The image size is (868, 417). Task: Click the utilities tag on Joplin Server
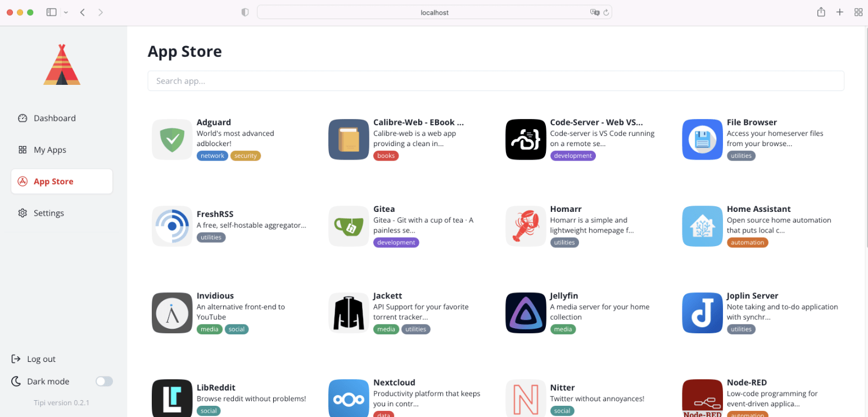(x=741, y=329)
